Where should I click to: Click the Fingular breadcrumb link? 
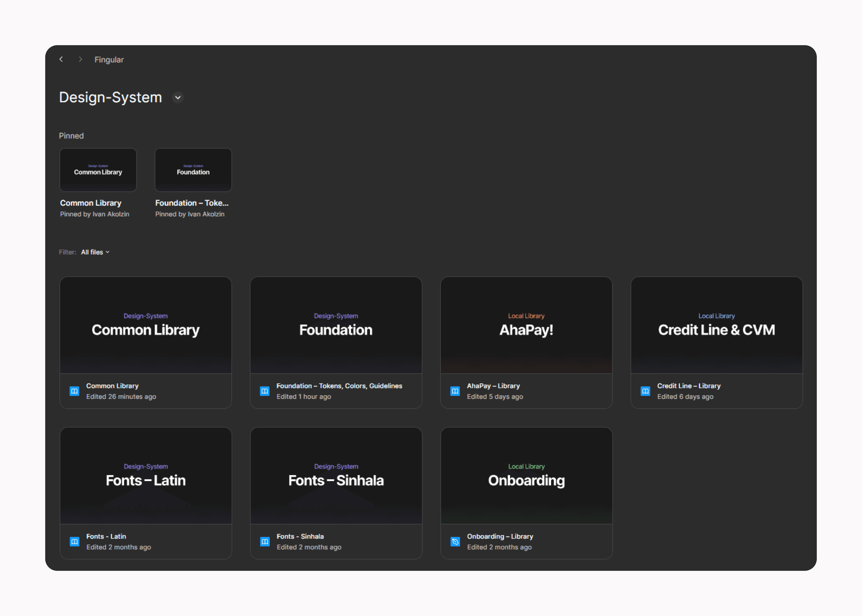tap(109, 59)
